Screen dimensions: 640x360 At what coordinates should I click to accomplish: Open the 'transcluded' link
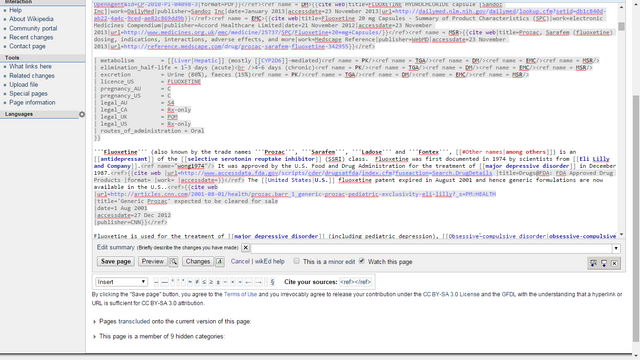134,322
